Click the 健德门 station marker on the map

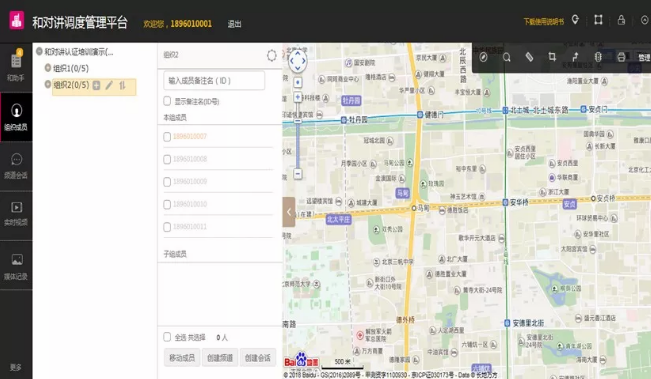click(420, 115)
